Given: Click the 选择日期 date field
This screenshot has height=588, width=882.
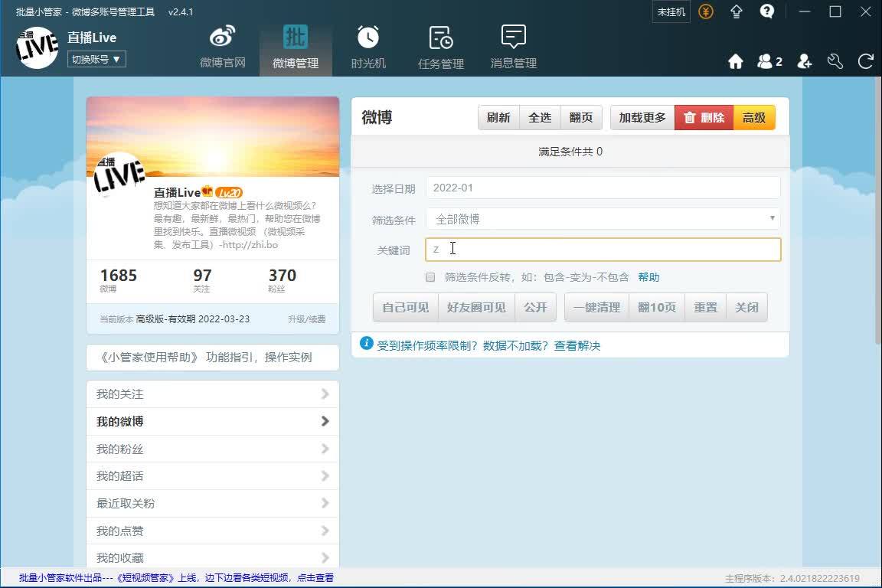Looking at the screenshot, I should 603,188.
